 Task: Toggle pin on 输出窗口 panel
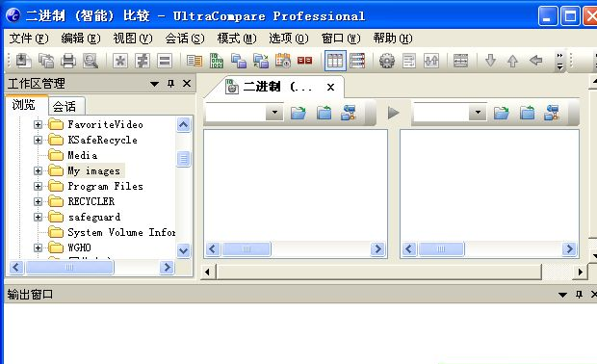point(579,295)
